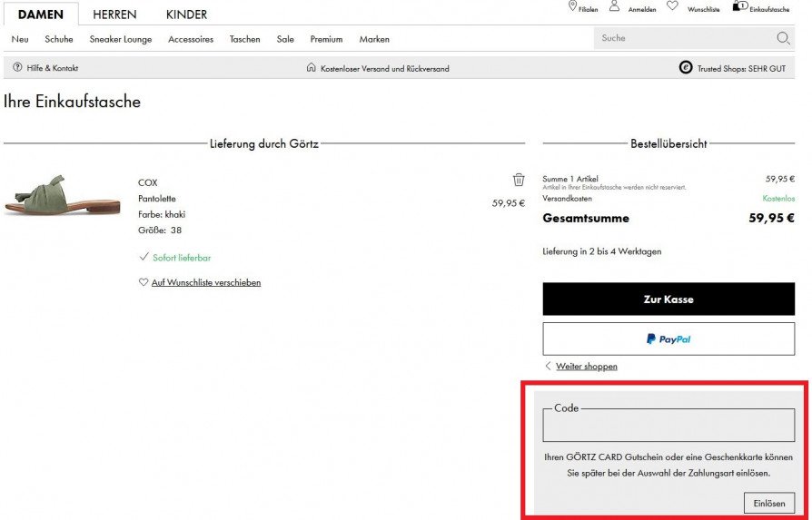Click the Zur Kasse button
Screen dimensions: 812x520
point(668,299)
